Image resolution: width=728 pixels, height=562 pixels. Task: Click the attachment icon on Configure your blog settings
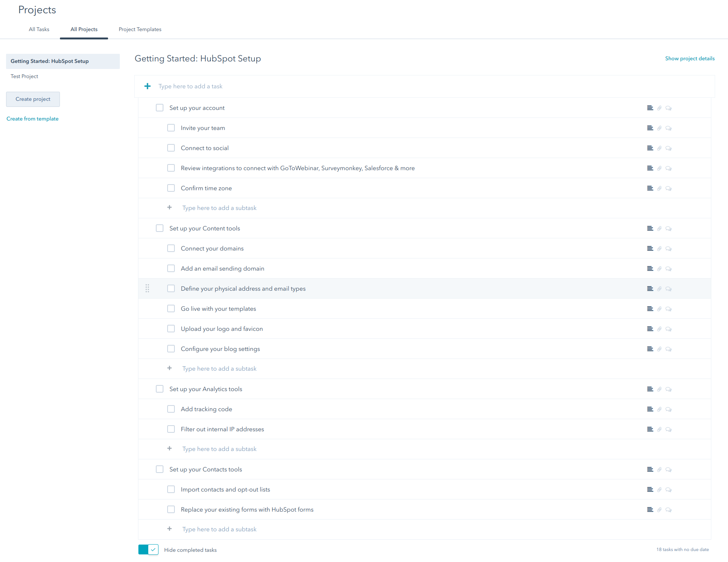659,349
